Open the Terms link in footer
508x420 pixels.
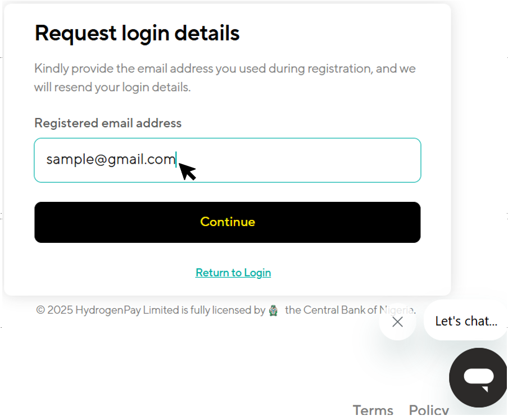click(x=373, y=410)
